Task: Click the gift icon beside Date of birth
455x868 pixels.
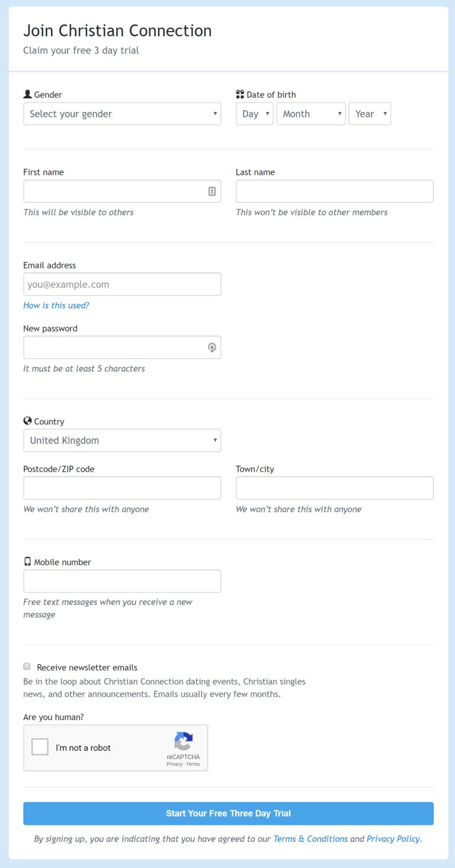Action: tap(240, 94)
